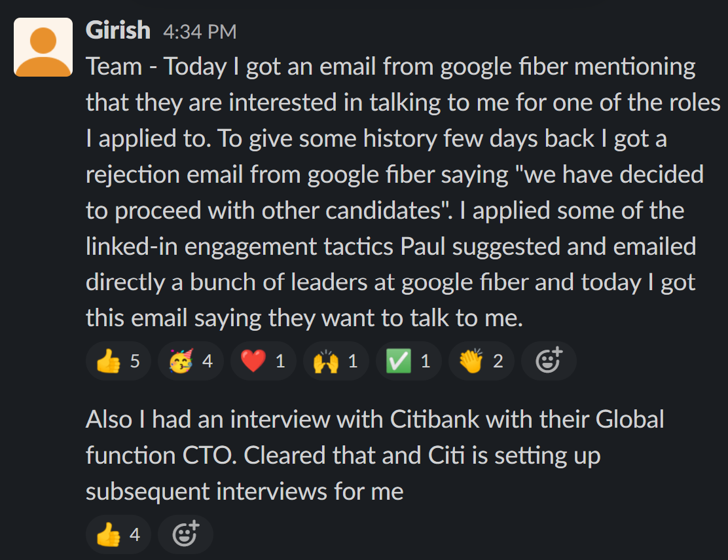Add a reaction to the Citibank message
This screenshot has width=728, height=560.
click(185, 535)
